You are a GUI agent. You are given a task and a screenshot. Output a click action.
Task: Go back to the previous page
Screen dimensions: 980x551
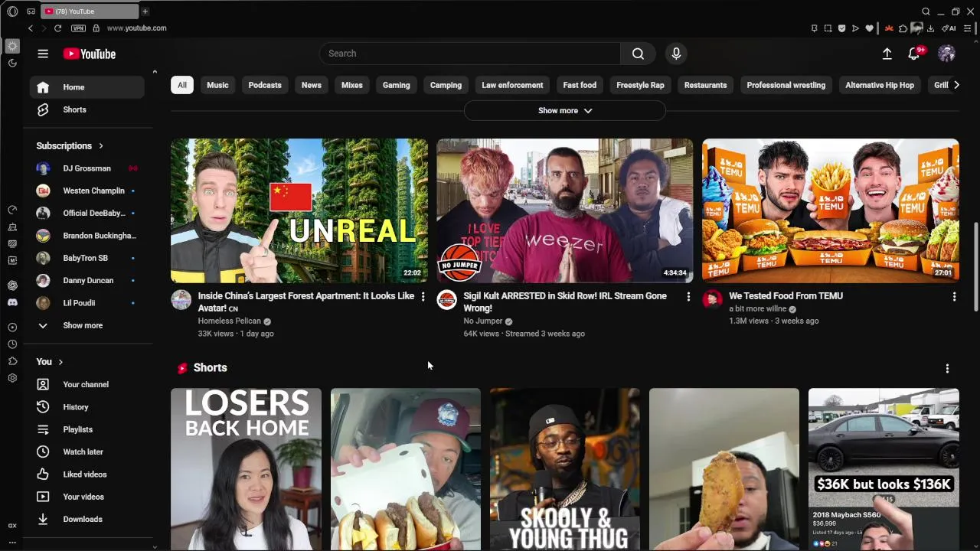click(x=31, y=28)
